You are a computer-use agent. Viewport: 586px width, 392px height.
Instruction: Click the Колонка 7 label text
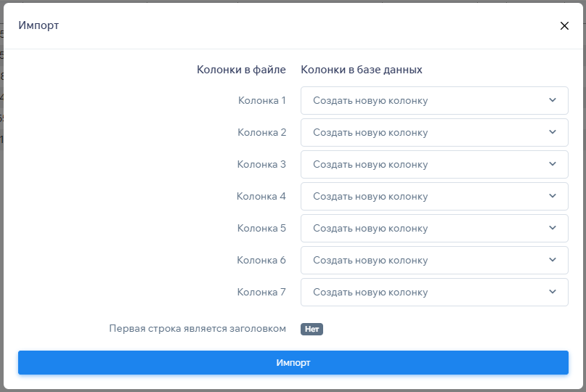click(261, 292)
